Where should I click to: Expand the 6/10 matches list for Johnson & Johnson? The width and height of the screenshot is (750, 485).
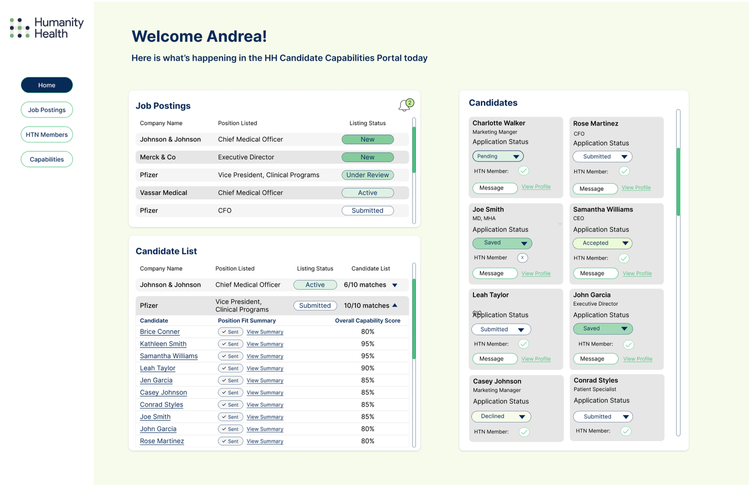click(395, 285)
